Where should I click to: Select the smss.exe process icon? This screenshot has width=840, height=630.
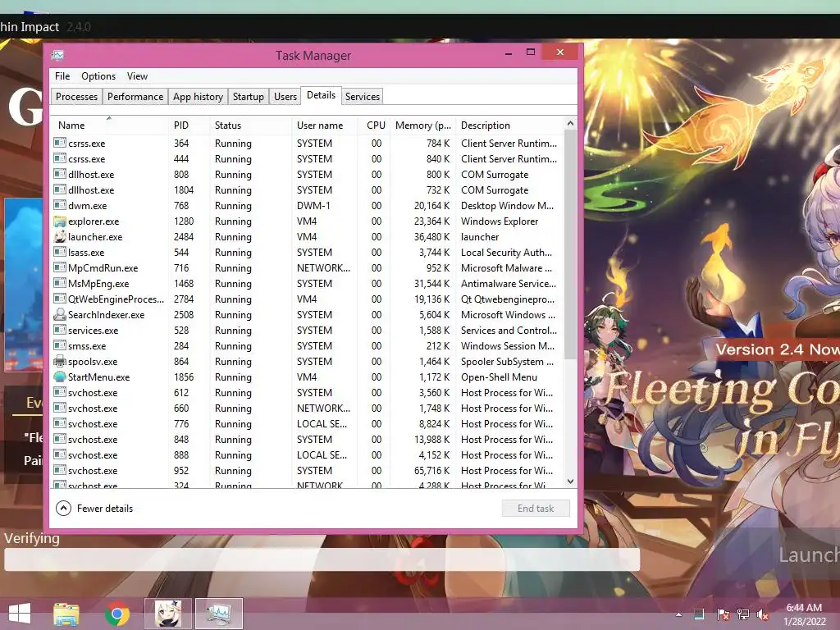pos(59,345)
